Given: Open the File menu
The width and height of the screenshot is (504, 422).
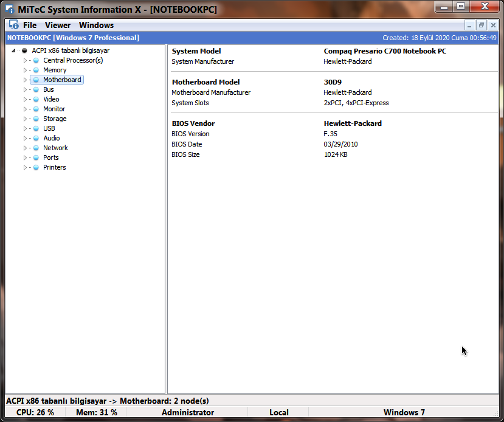Looking at the screenshot, I should 30,25.
